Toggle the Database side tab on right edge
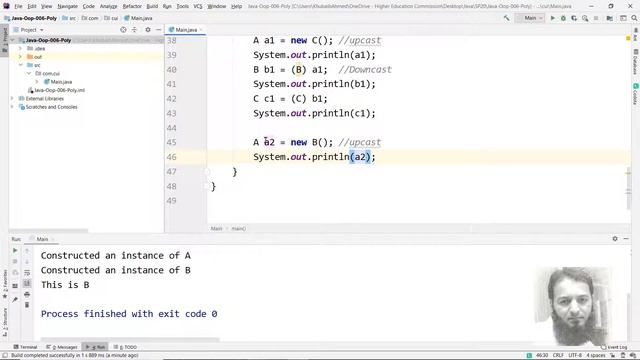 (x=636, y=62)
